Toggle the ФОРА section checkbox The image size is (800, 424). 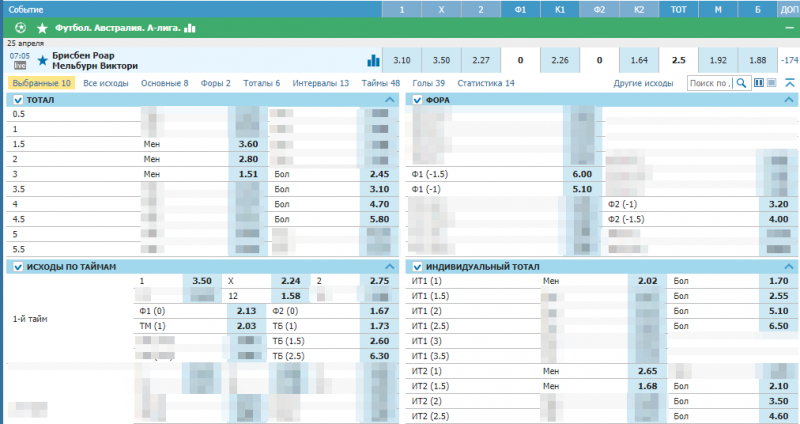(x=417, y=101)
